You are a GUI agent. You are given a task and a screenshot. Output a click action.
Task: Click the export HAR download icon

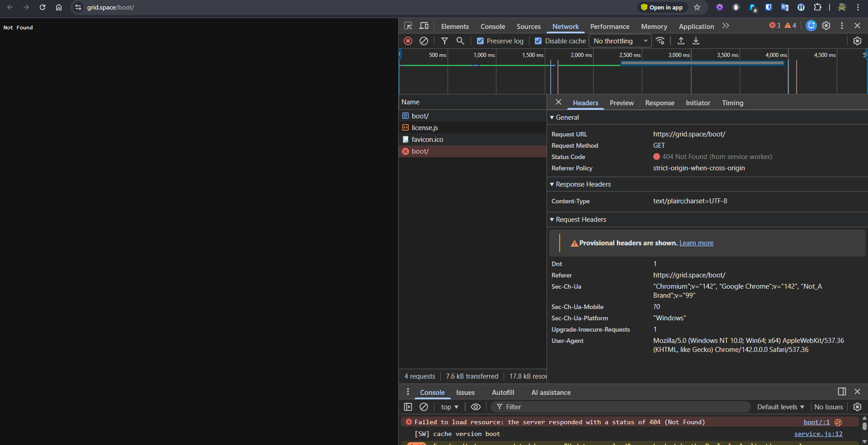[x=696, y=41]
